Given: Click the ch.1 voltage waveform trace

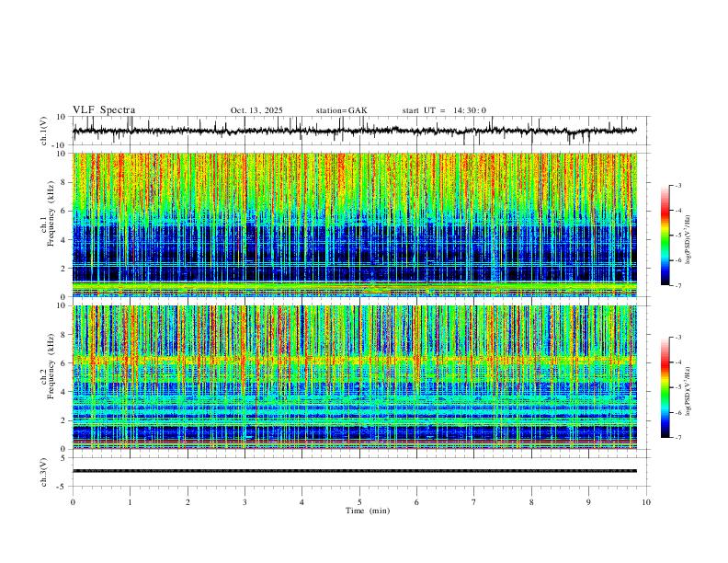Looking at the screenshot, I should click(354, 131).
